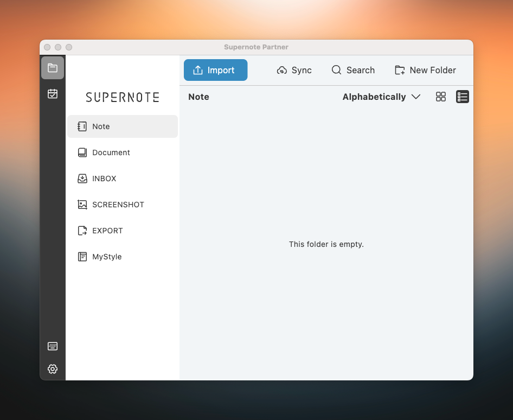Switch to grid view
Screen dimensions: 513x420
441,97
